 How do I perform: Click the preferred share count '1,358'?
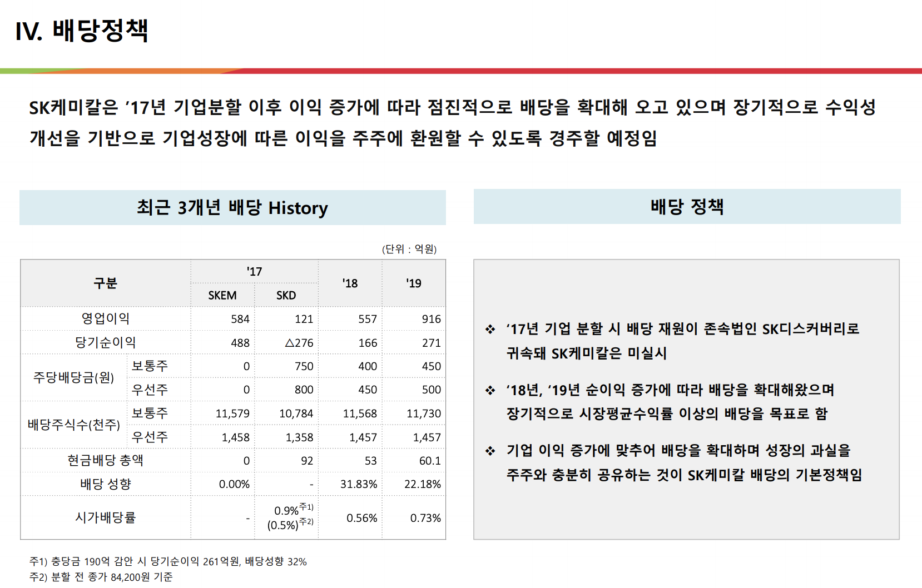300,437
